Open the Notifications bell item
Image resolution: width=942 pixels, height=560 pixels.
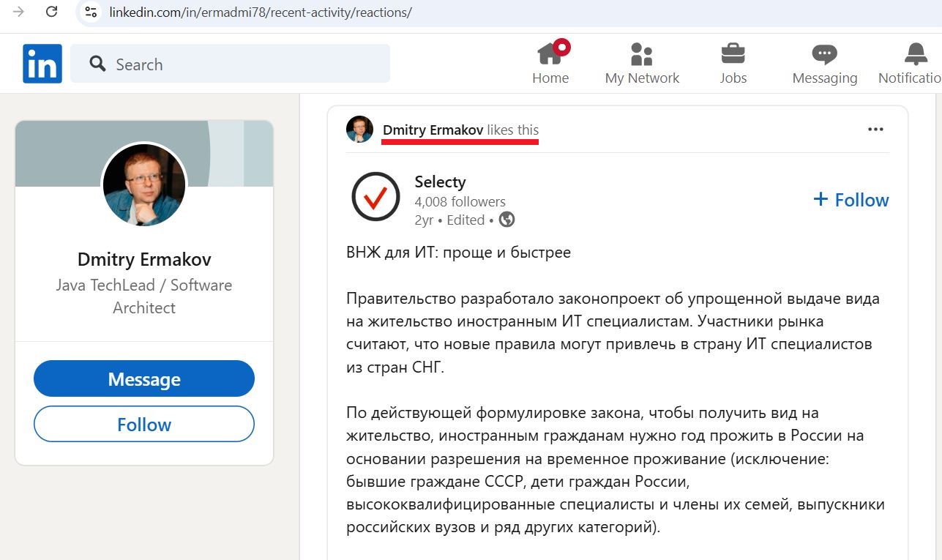pos(911,64)
